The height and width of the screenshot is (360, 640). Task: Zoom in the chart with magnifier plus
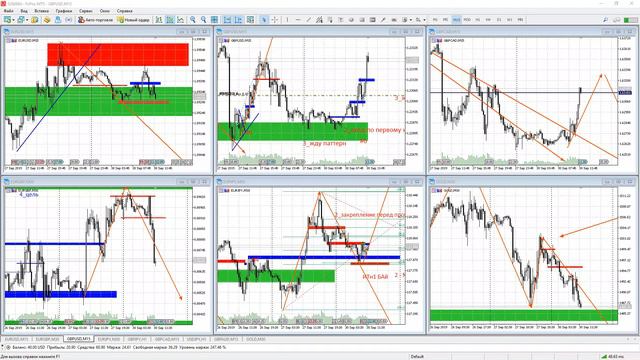[192, 20]
